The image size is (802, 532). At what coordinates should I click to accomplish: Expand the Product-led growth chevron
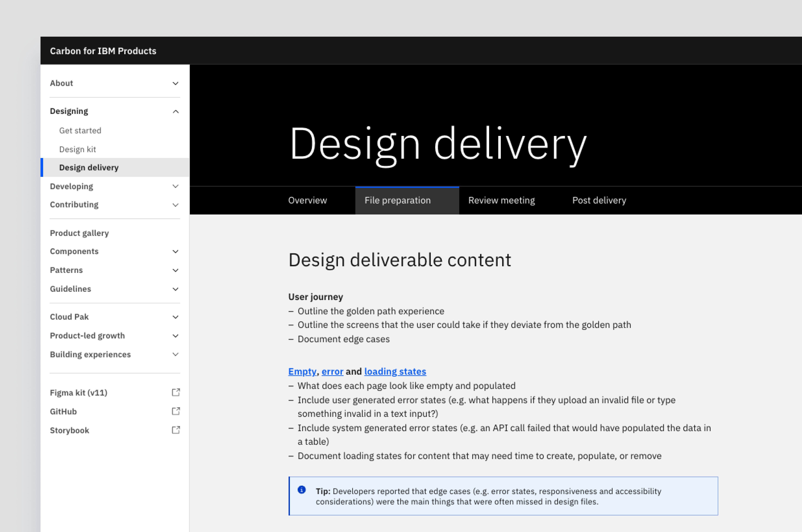[x=176, y=336]
